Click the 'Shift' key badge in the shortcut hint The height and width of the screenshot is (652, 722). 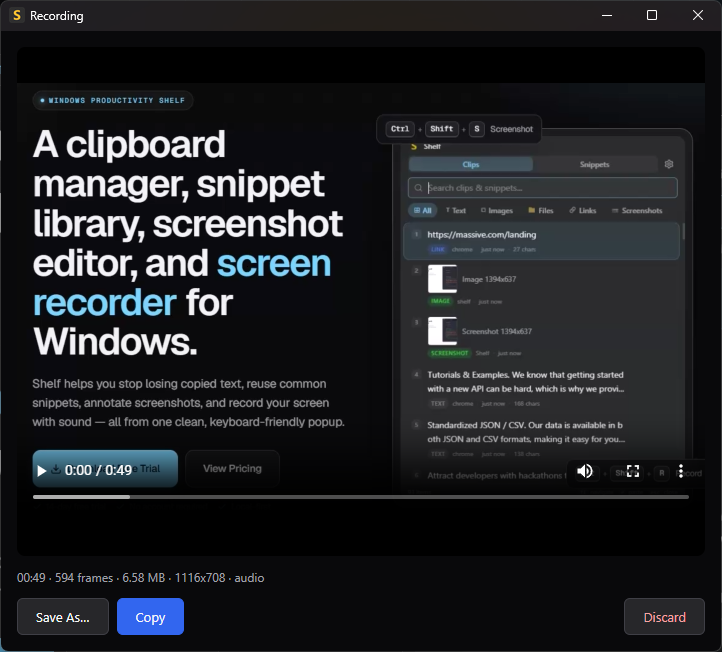[x=442, y=129]
